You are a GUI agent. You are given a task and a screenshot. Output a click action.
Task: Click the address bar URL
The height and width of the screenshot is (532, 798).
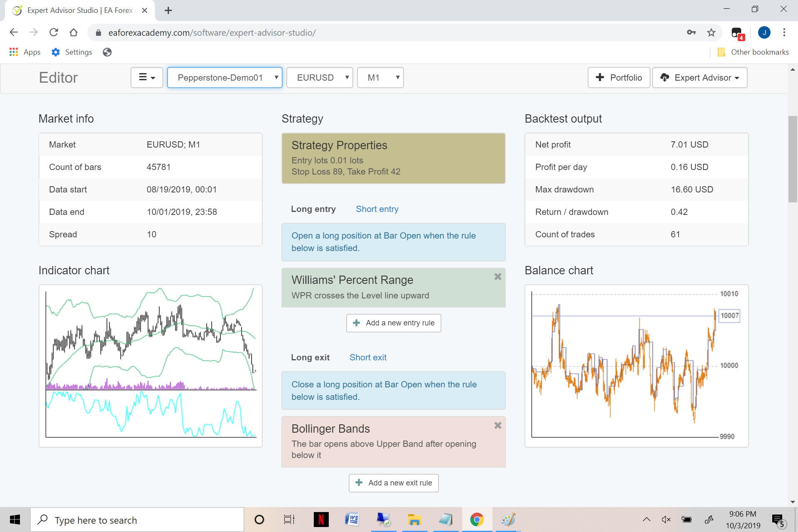point(212,32)
